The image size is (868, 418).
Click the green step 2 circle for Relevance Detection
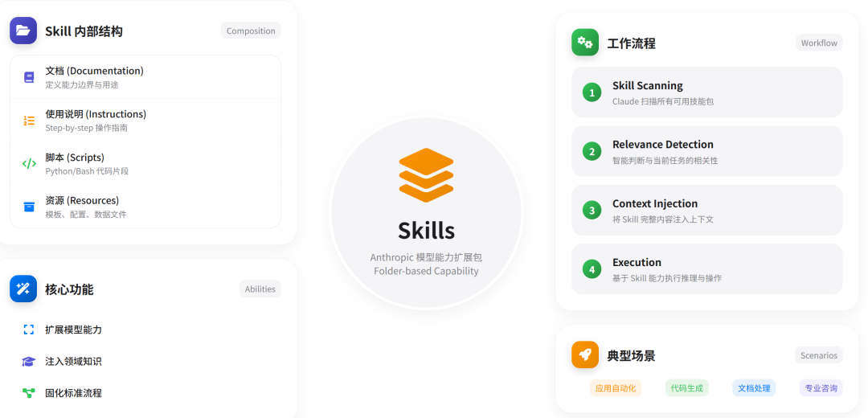[x=592, y=151]
